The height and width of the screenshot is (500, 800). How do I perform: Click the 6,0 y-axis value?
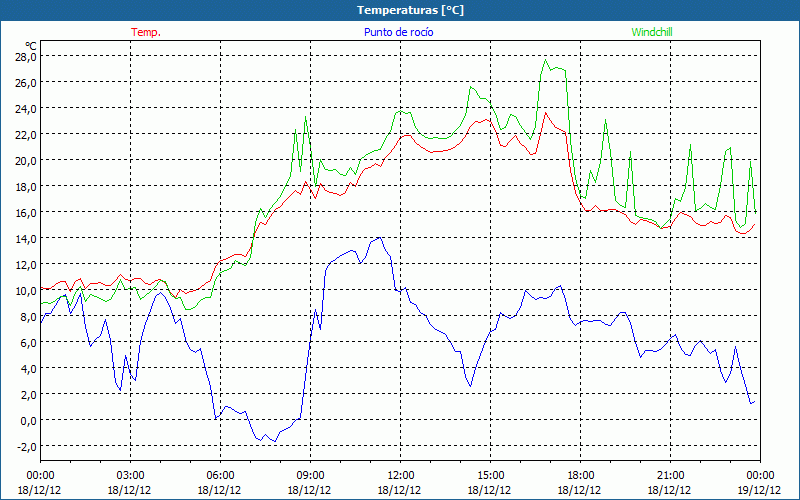[x=28, y=343]
